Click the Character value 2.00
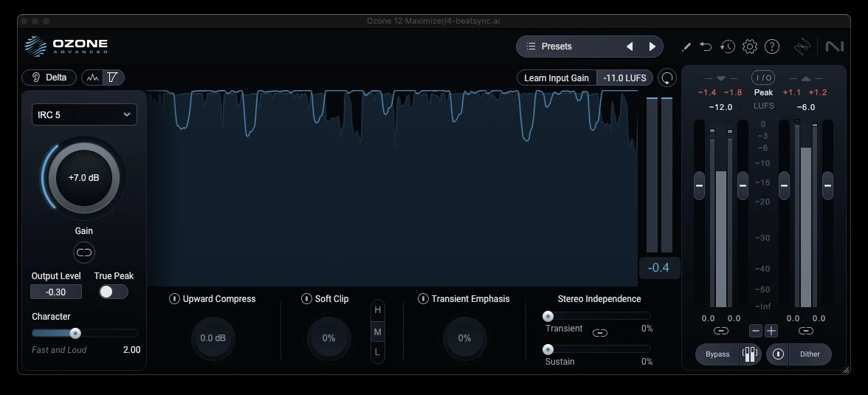Screen dimensions: 868x395 click(131, 350)
